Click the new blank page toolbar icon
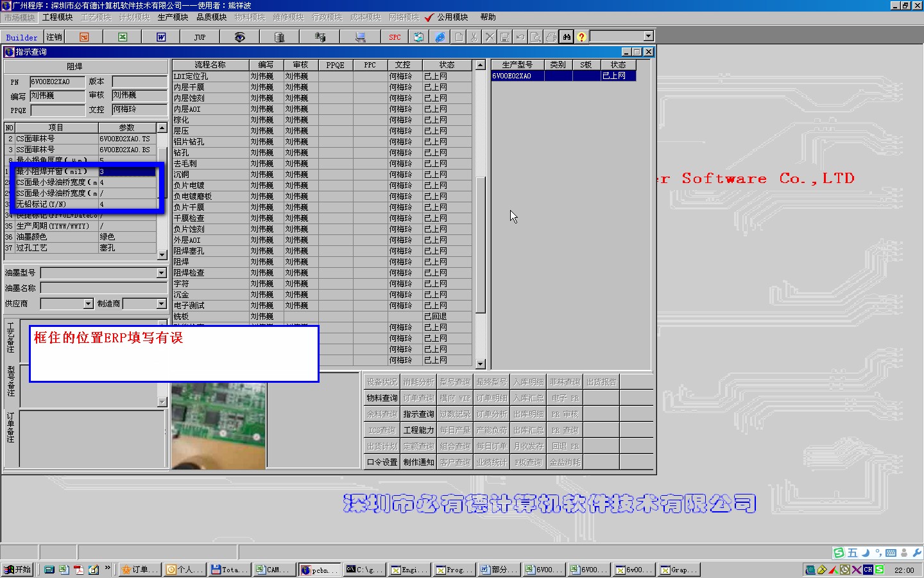Screen dimensions: 924x578 pyautogui.click(x=459, y=37)
